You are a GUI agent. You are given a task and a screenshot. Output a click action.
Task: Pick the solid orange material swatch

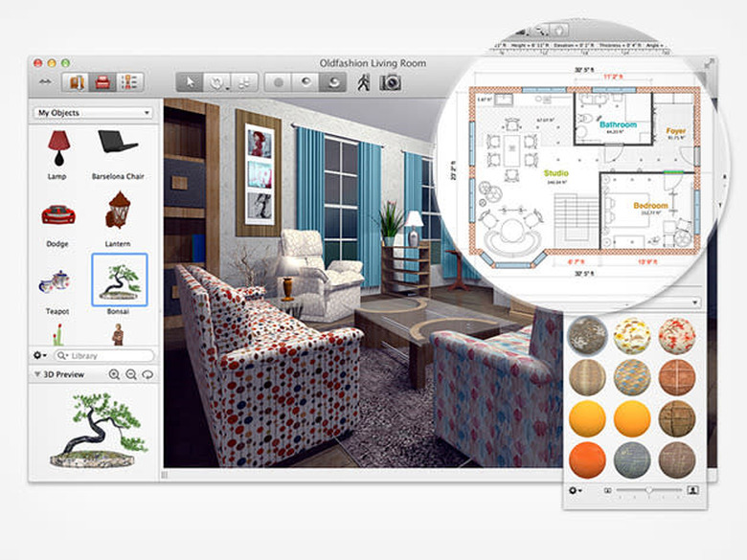click(587, 460)
